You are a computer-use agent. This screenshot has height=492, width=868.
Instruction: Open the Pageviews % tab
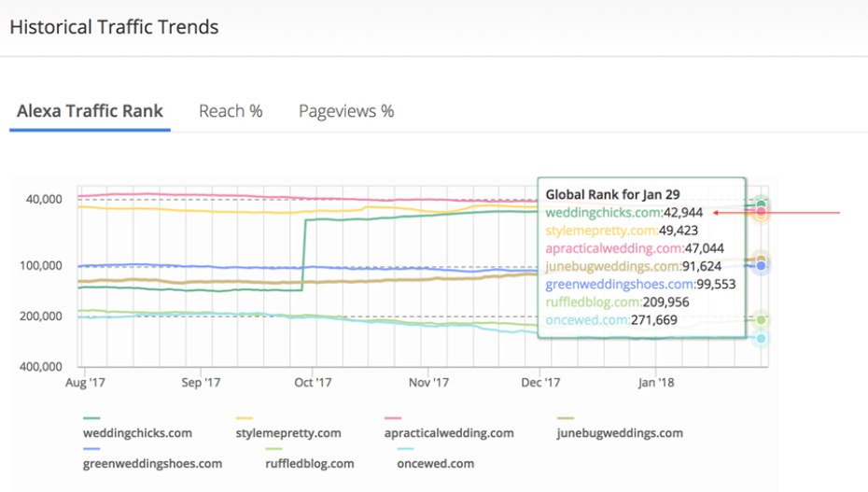(x=346, y=111)
